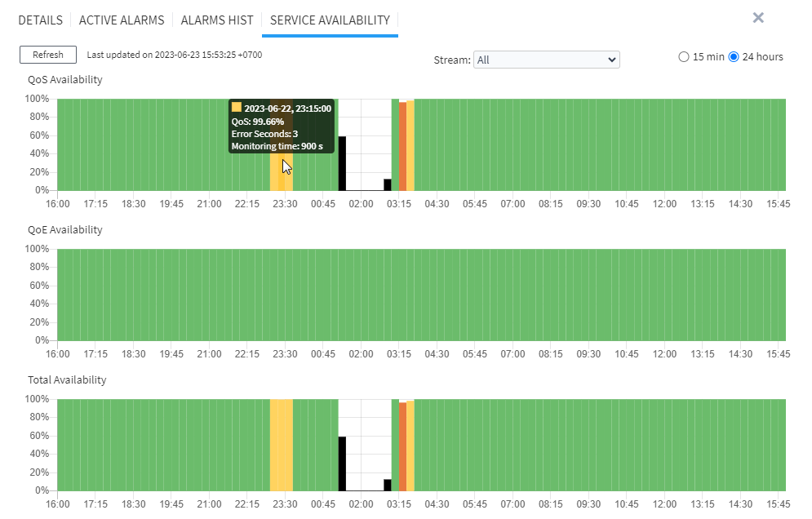Click the QoS tooltip showing 99.66%
Screen dimensions: 812x519
[x=282, y=126]
